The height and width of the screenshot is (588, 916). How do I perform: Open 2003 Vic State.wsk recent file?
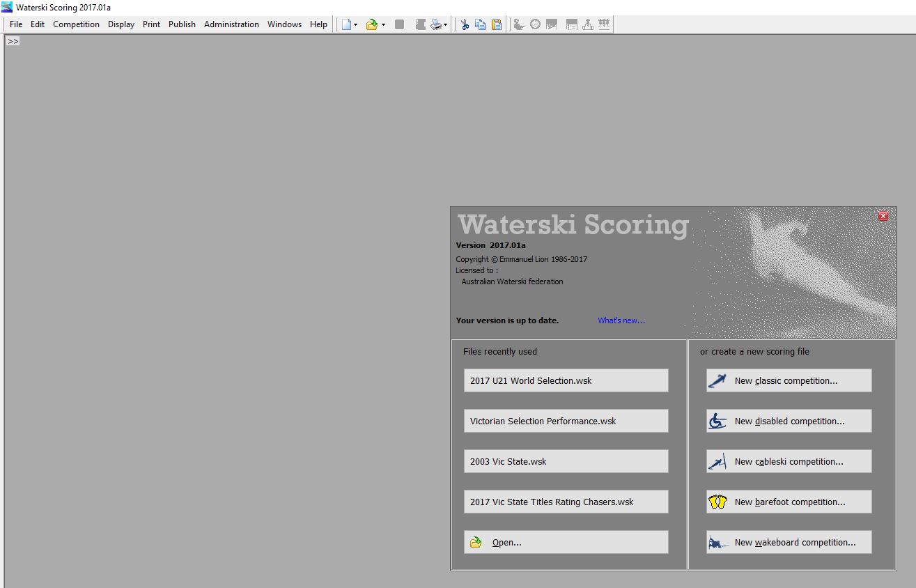(566, 461)
